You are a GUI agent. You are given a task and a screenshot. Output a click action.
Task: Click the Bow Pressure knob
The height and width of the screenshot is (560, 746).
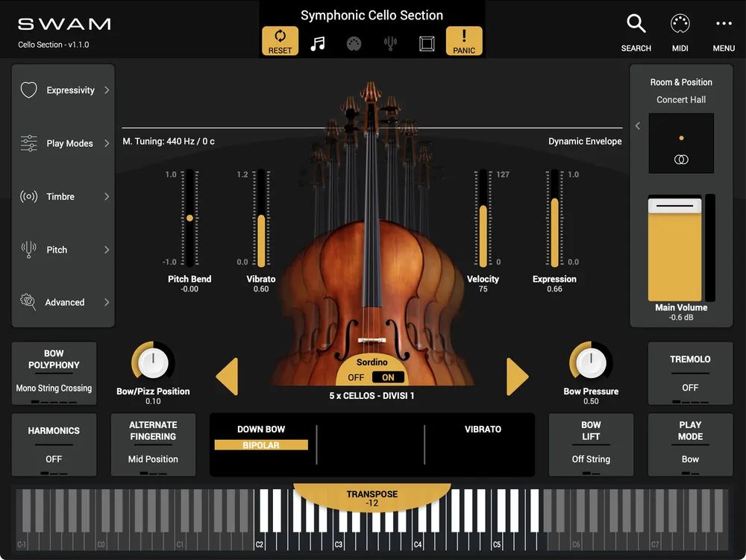pos(591,362)
